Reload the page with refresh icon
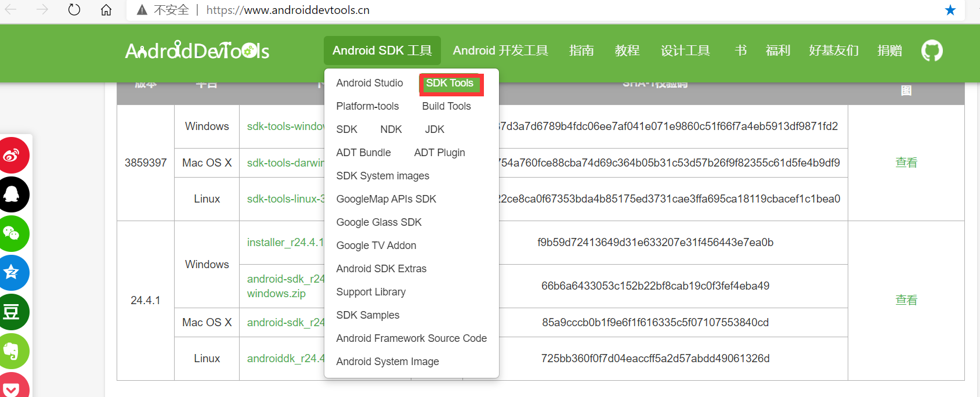Viewport: 980px width, 397px height. (x=74, y=10)
